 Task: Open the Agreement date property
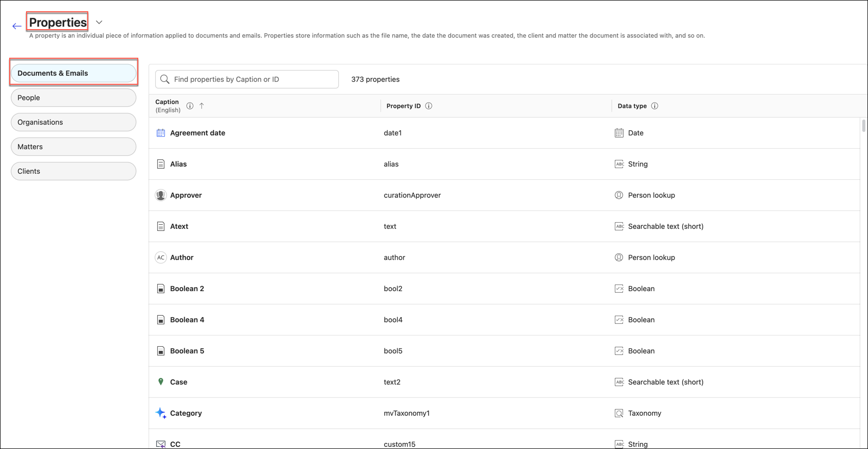pyautogui.click(x=197, y=133)
